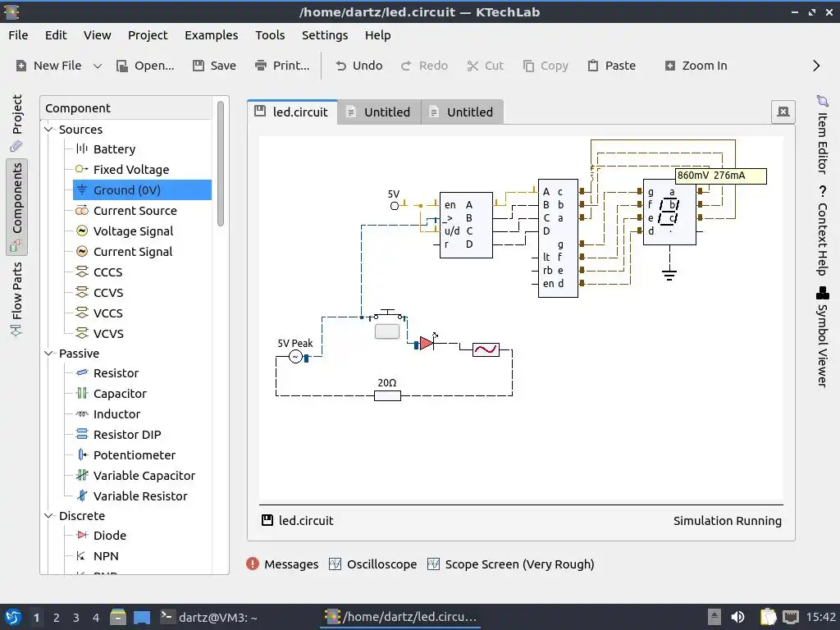Open the Item Editor side panel
This screenshot has height=630, width=840.
tap(822, 135)
